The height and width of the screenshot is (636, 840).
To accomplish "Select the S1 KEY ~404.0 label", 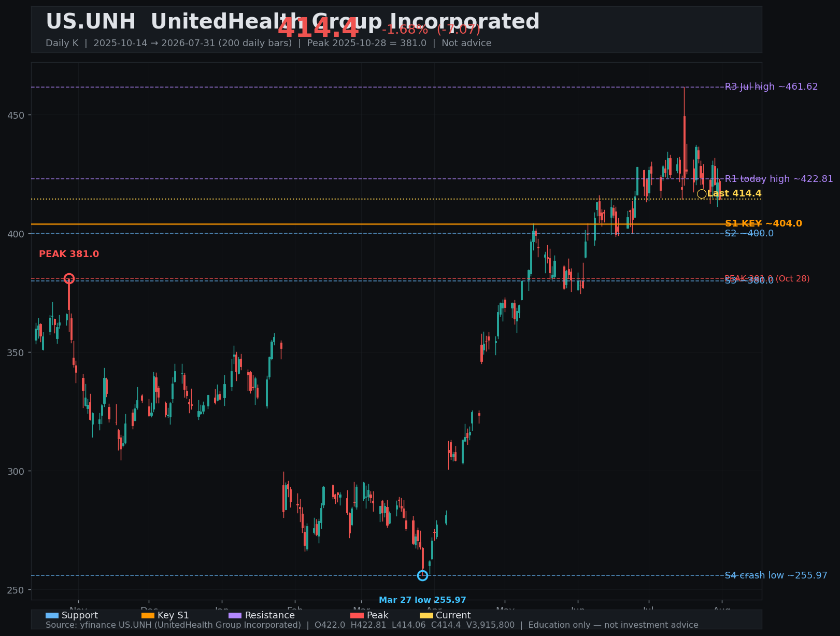I will [763, 223].
